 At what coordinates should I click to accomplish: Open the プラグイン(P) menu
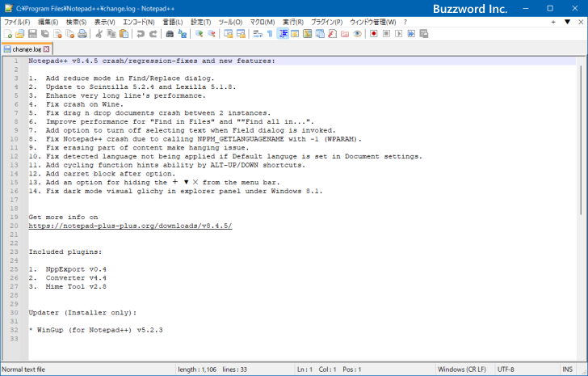click(x=326, y=22)
